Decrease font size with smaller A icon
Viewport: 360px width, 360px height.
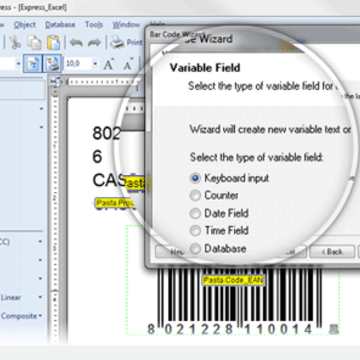128,64
